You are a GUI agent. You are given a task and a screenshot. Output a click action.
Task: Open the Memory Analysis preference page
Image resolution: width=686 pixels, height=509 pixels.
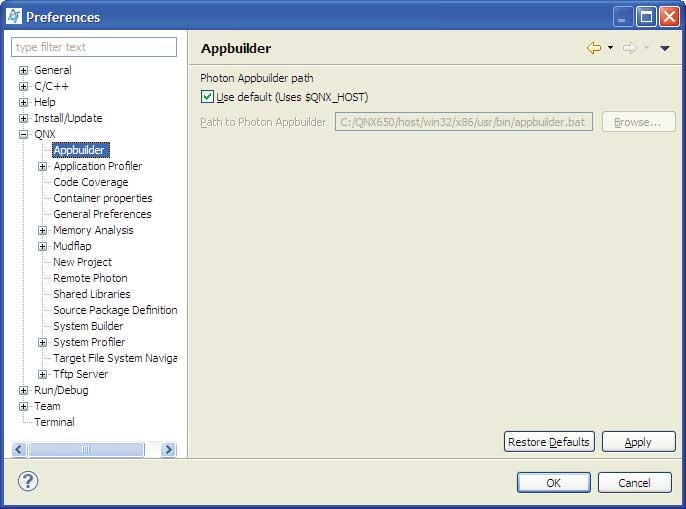(x=93, y=230)
